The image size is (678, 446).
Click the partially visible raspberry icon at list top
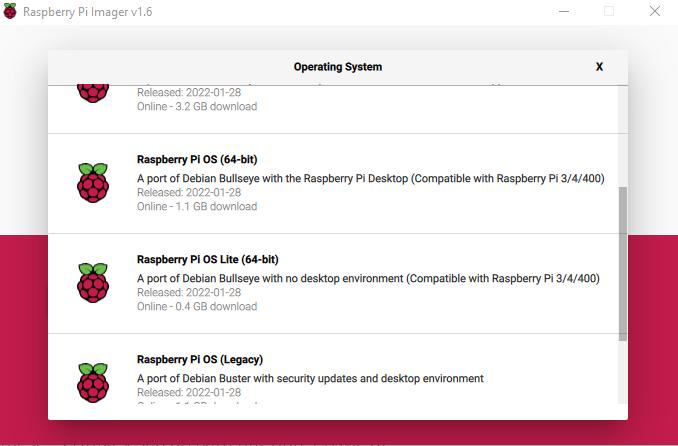point(93,93)
